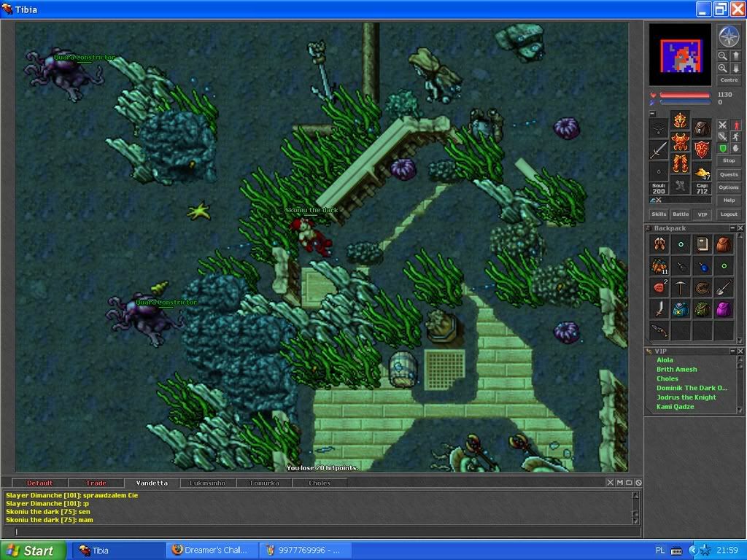Select the red meat stack of 2
The image size is (747, 560).
[659, 287]
